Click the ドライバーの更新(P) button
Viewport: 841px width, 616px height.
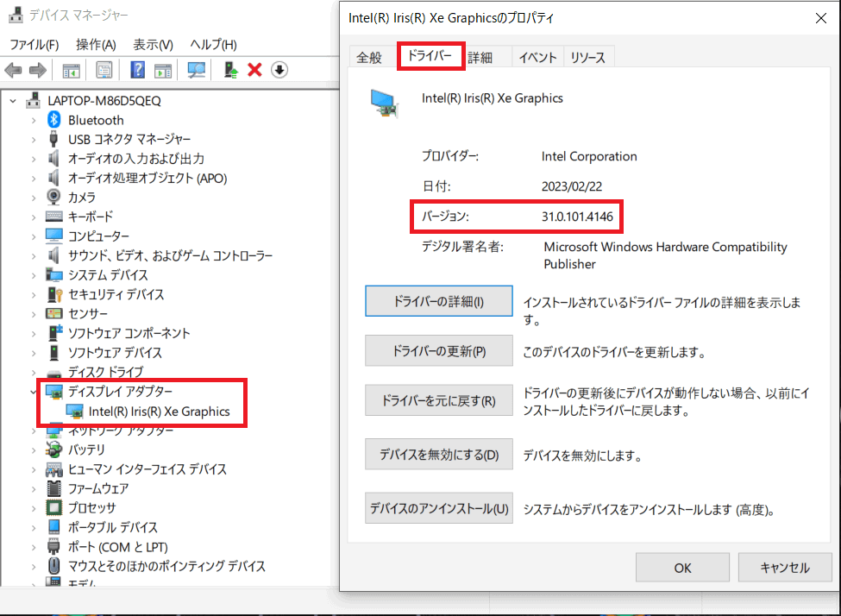coord(439,351)
